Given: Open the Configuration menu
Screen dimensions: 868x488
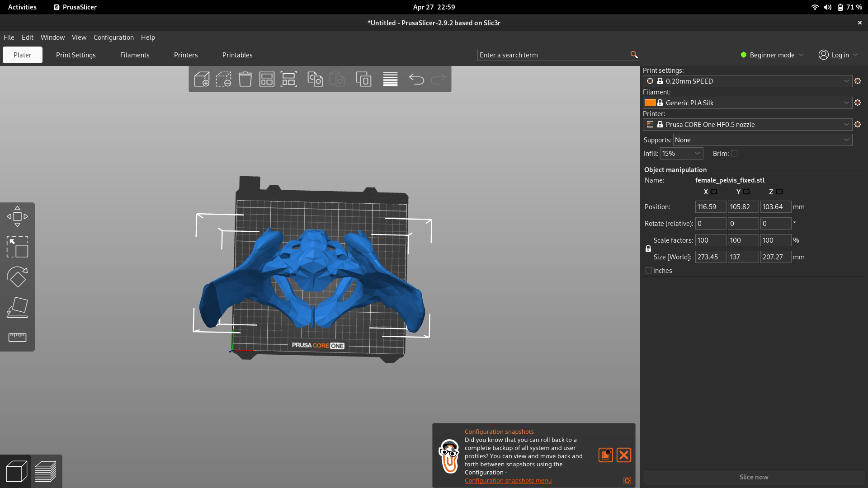Looking at the screenshot, I should (113, 37).
